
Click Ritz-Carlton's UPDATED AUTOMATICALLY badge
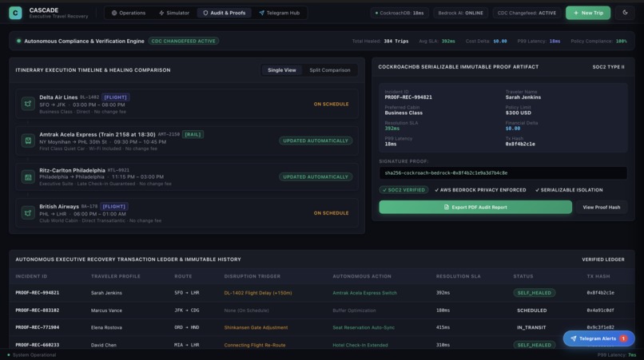click(316, 177)
